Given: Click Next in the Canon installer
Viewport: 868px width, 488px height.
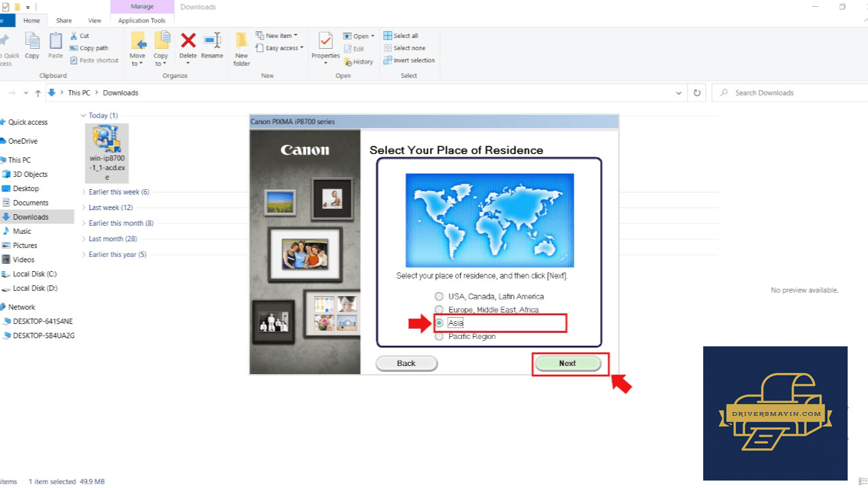Looking at the screenshot, I should pyautogui.click(x=568, y=363).
